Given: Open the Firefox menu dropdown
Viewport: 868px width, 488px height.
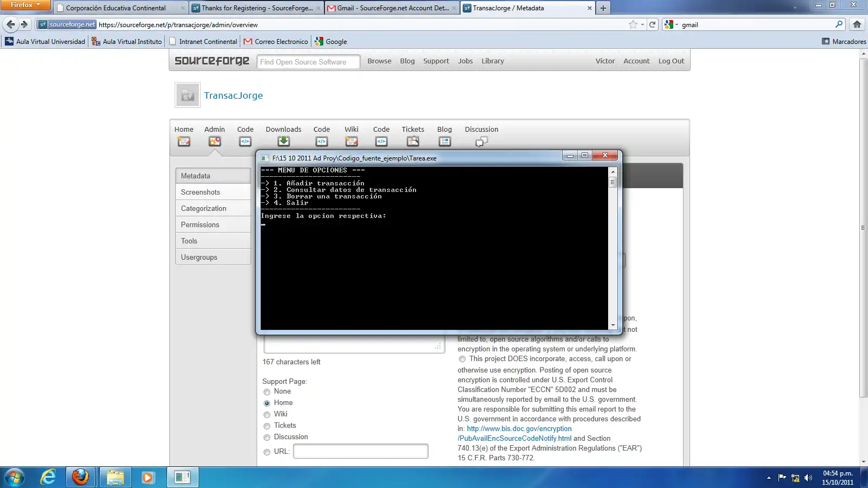Looking at the screenshot, I should coord(25,5).
